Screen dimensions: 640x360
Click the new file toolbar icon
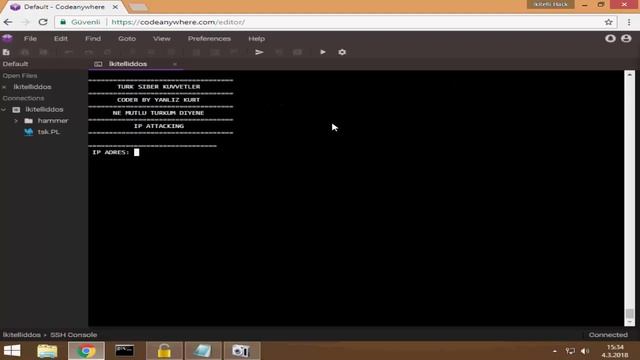pos(6,52)
